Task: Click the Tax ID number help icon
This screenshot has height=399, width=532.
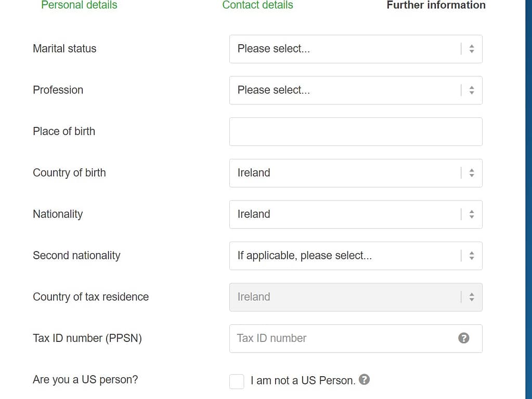Action: pos(464,338)
